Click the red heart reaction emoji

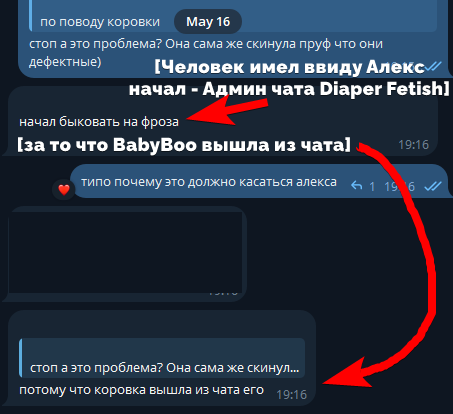(x=64, y=190)
